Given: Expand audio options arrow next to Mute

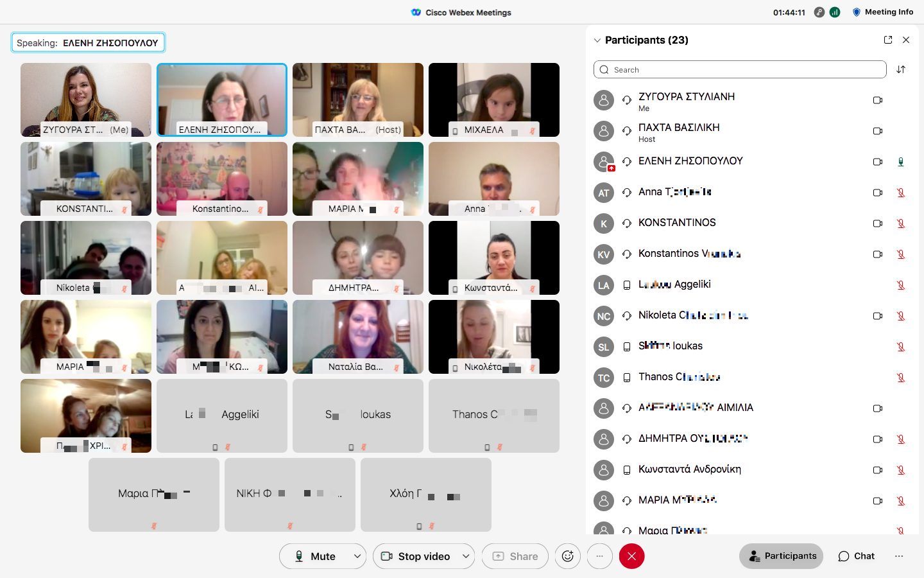Looking at the screenshot, I should point(357,556).
